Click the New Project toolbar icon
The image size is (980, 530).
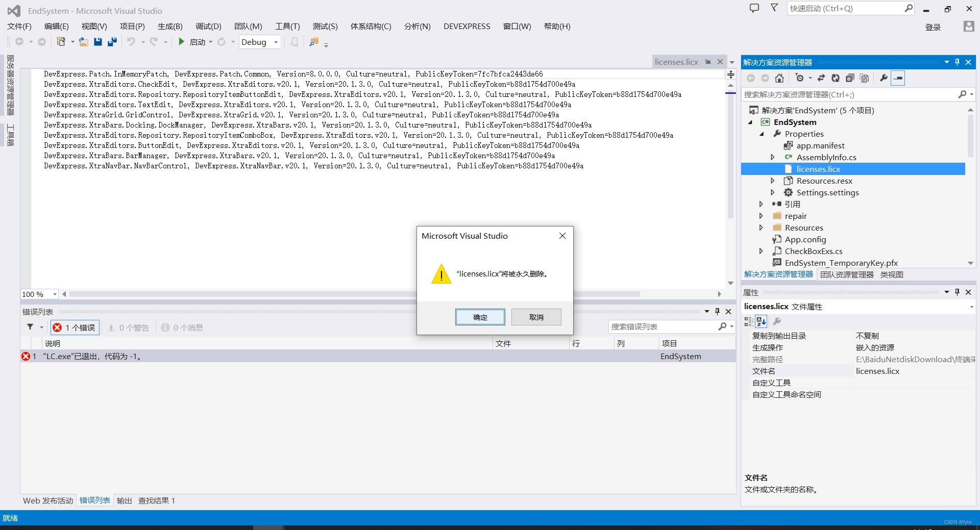click(61, 42)
